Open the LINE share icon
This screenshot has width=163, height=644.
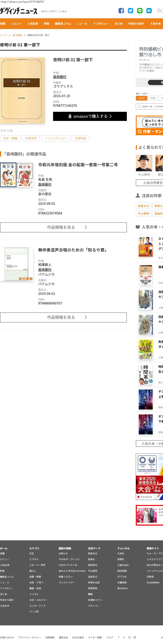(140, 10)
